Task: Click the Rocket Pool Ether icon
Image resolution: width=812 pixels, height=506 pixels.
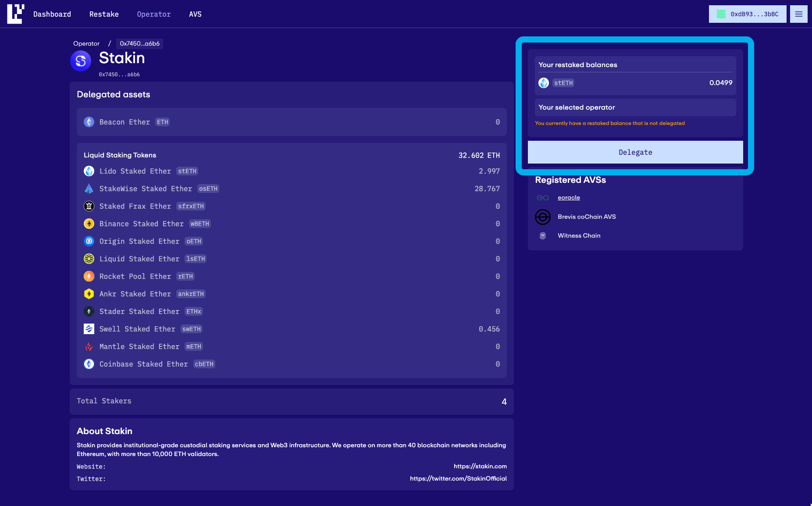Action: 89,276
